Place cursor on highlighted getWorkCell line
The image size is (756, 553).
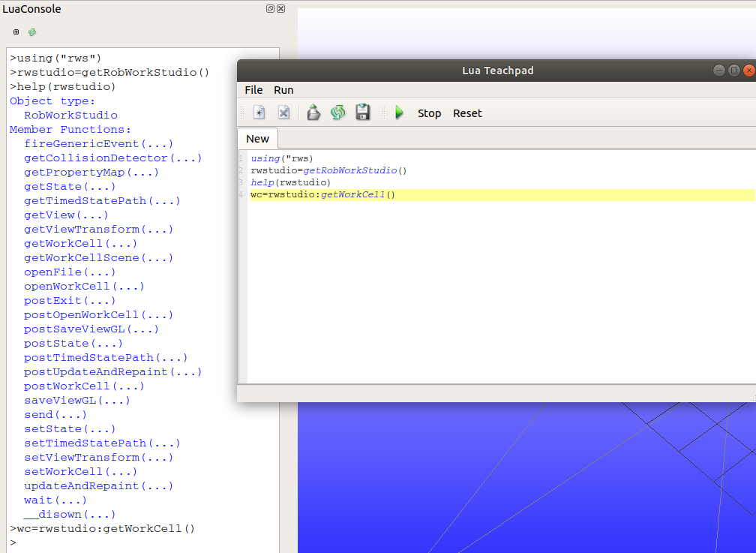(502, 194)
